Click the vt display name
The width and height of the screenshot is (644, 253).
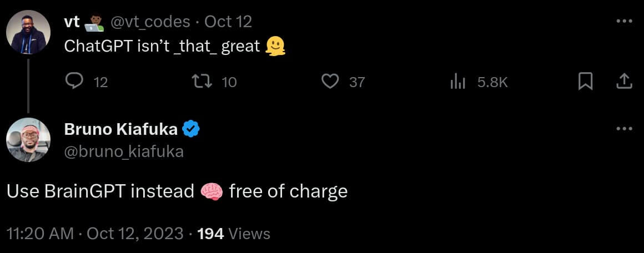click(x=72, y=22)
